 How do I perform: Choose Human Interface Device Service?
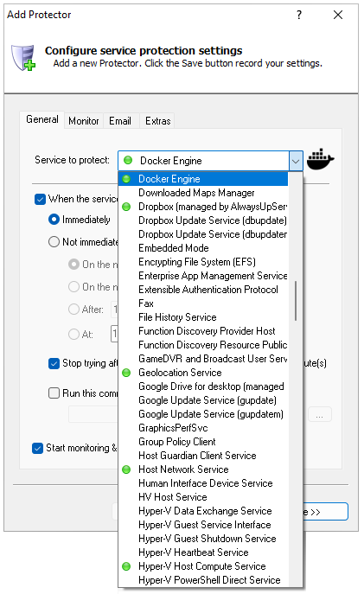203,483
